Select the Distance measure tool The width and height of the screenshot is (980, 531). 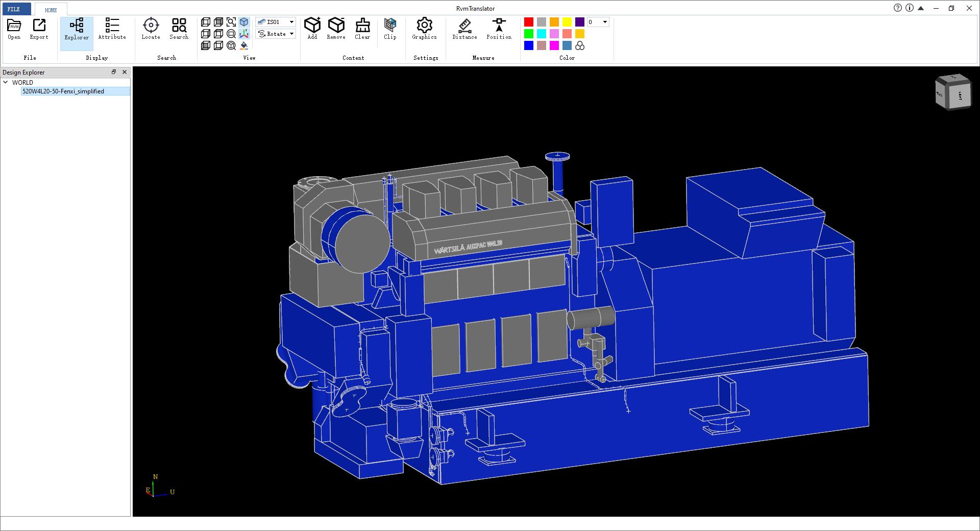(x=464, y=29)
